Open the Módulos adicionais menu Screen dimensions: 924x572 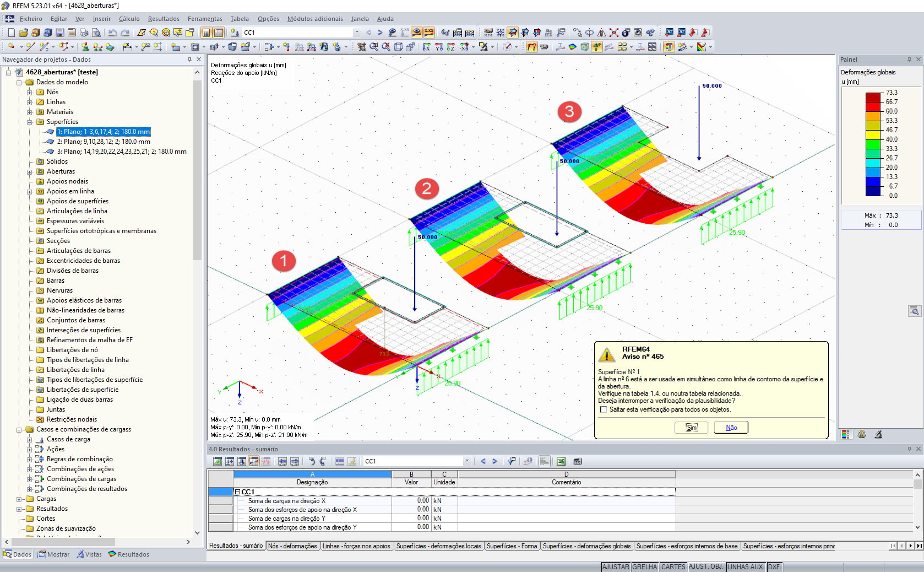pyautogui.click(x=315, y=19)
